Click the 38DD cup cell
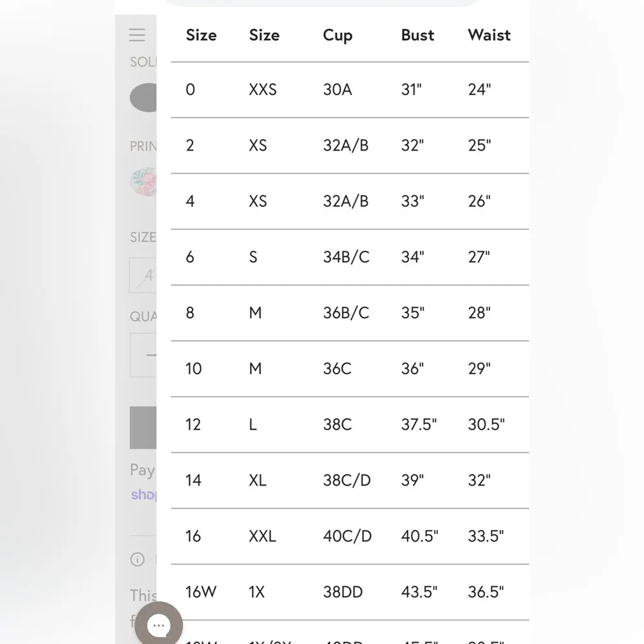Screen dimensions: 644x644 (x=343, y=592)
